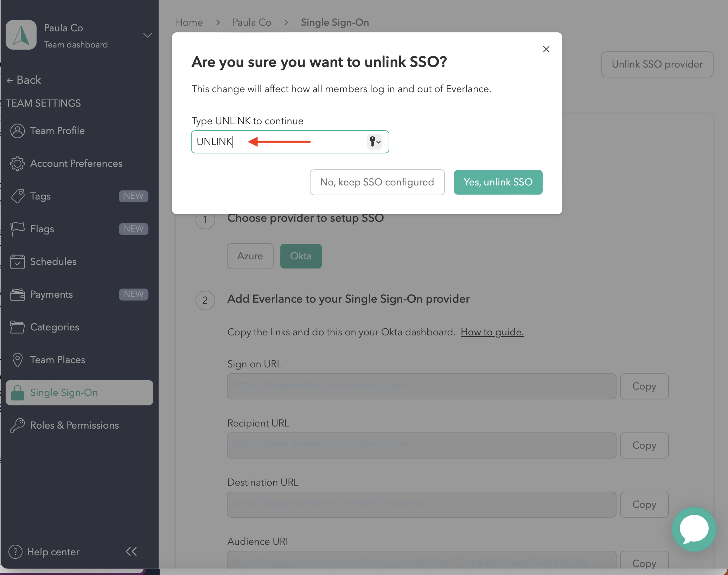Click the Payments wallet icon
Screen dimensions: 728x575
17,295
